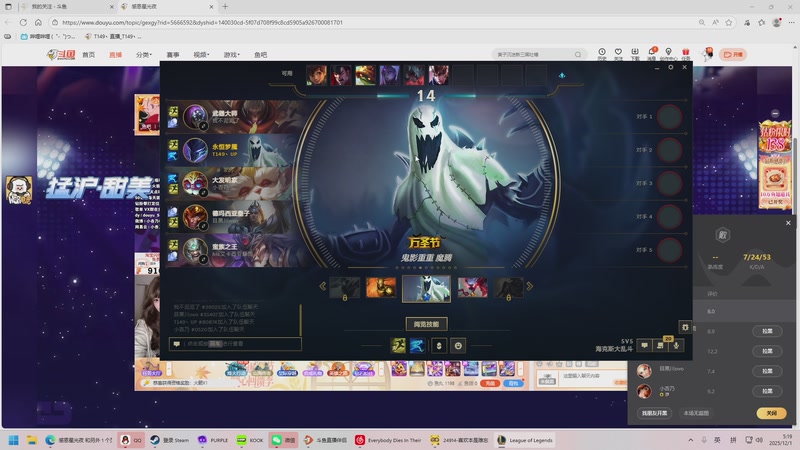Open the Windows Start menu
The image size is (800, 450).
pos(14,440)
